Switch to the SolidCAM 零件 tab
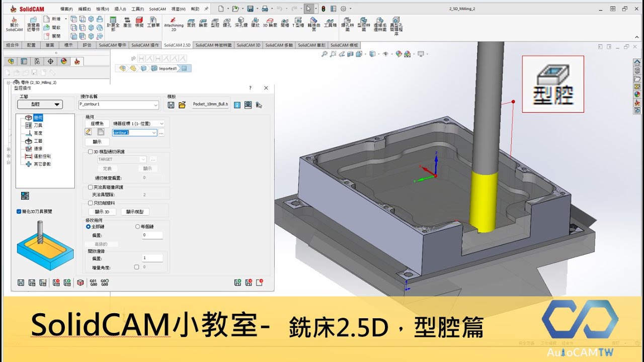Image resolution: width=644 pixels, height=362 pixels. click(x=113, y=45)
